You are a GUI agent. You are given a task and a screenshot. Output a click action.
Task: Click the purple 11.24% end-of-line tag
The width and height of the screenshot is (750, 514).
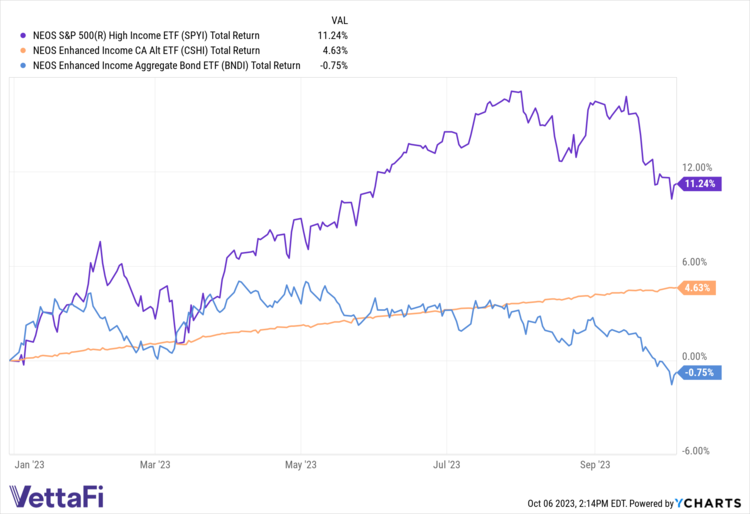(699, 183)
